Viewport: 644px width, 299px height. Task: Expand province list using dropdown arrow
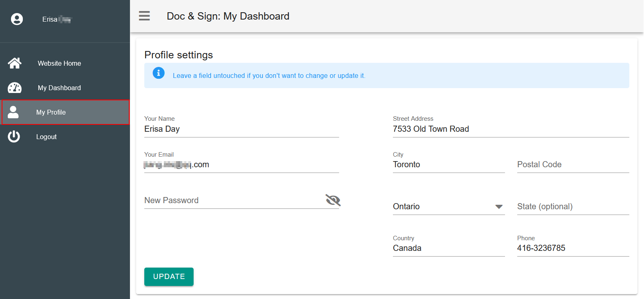498,207
